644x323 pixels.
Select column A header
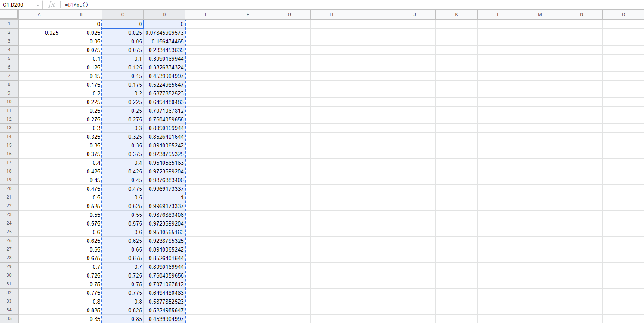[x=39, y=14]
